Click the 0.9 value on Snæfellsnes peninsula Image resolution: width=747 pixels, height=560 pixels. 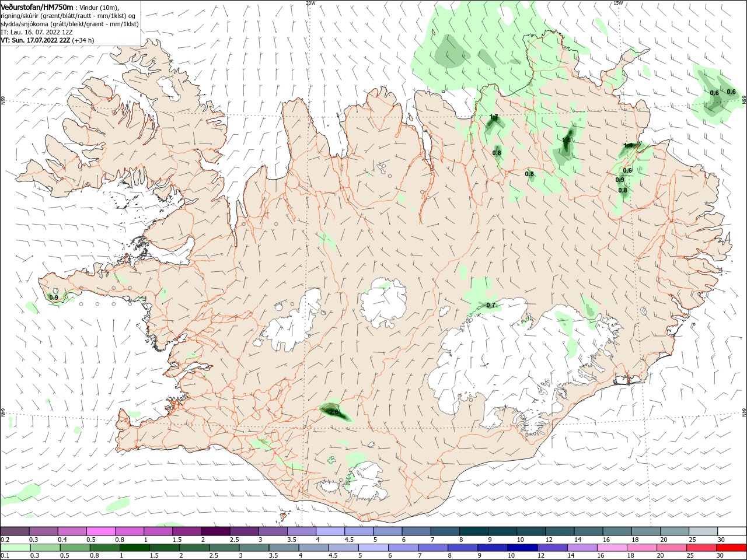coord(54,297)
